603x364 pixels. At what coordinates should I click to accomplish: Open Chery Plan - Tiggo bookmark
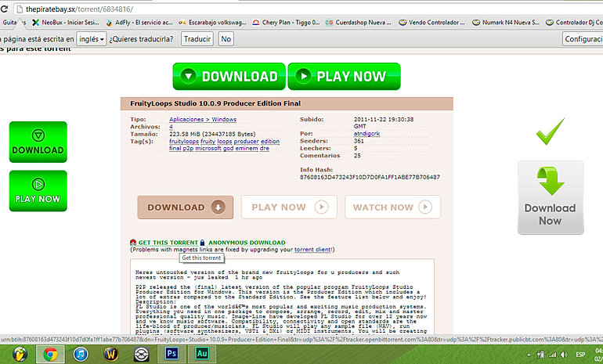[286, 23]
